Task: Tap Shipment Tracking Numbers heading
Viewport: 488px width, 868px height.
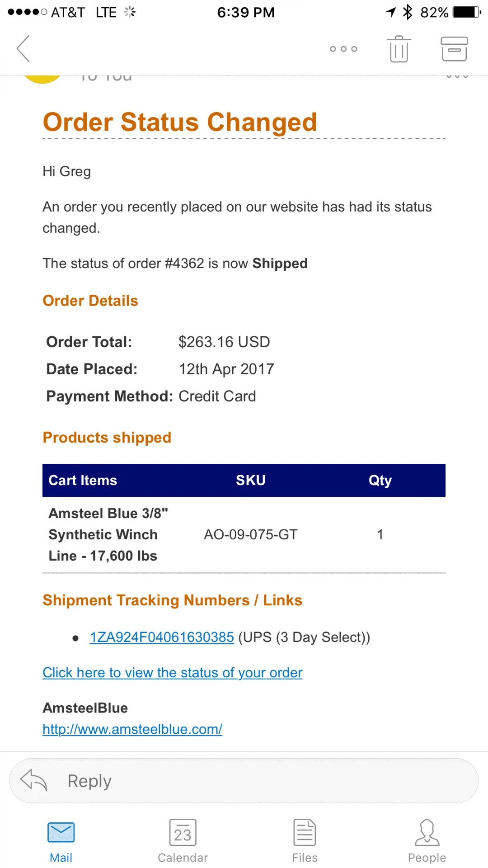Action: pyautogui.click(x=172, y=600)
